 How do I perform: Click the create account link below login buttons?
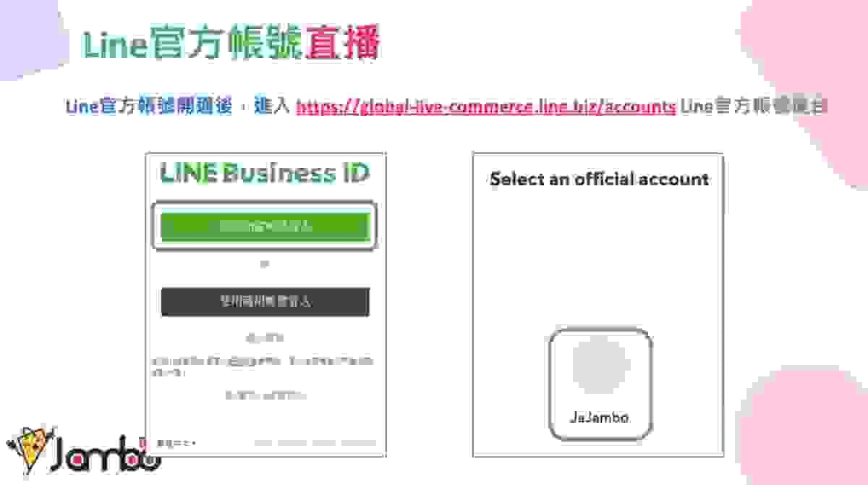click(265, 338)
